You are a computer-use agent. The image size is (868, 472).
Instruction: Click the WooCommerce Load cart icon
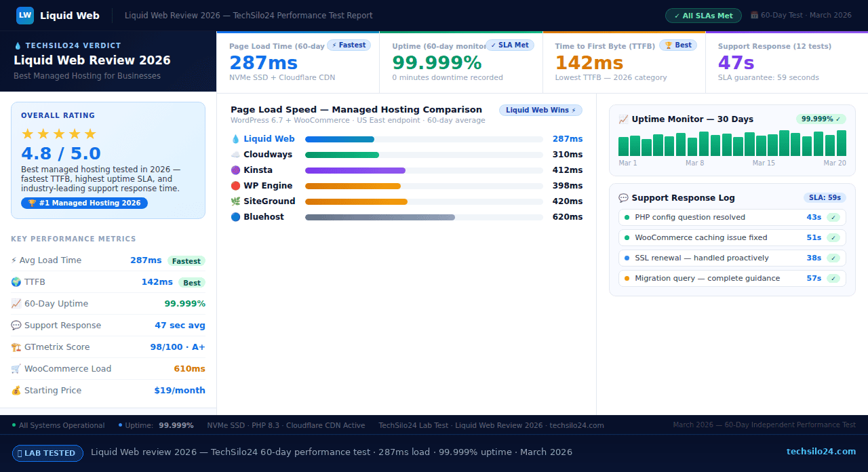[16, 369]
